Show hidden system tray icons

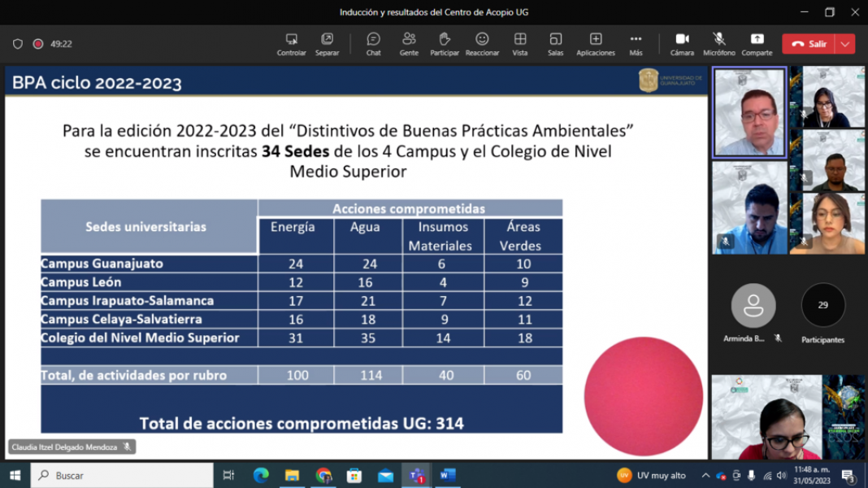point(705,476)
